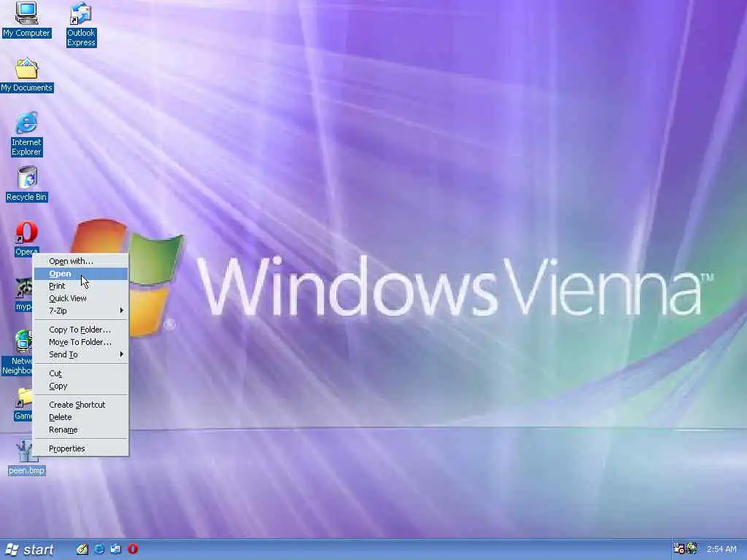Screen dimensions: 747x560
Task: Choose Create Shortcut in the context menu
Action: 81,404
